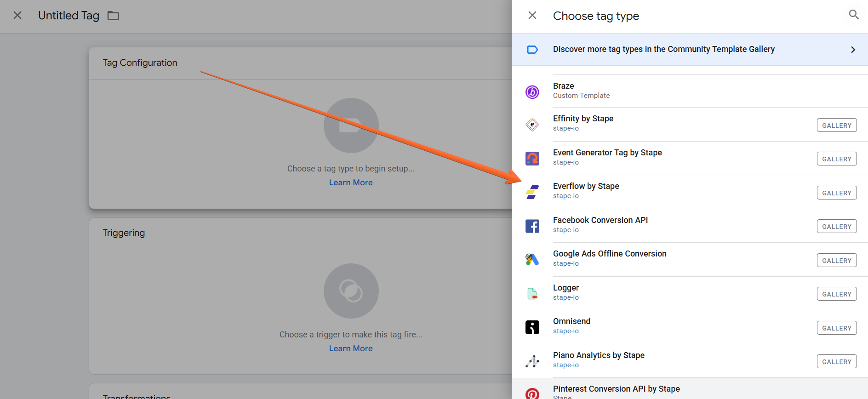868x399 pixels.
Task: Select Facebook Conversion API tag type
Action: coord(690,226)
